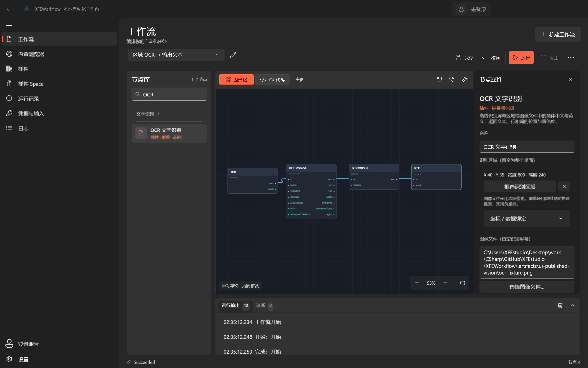Zoom out the canvas with minus

(x=417, y=283)
